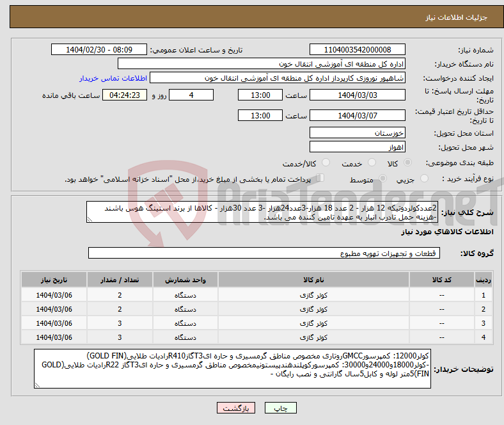504x425 pixels.
Task: Click the واحد شمارش column header
Action: tap(185, 280)
